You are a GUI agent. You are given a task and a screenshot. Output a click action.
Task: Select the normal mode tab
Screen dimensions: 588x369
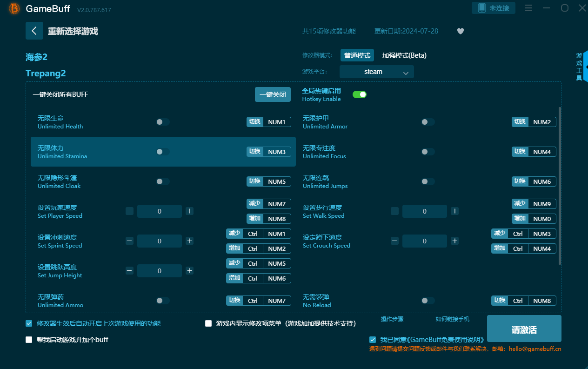pyautogui.click(x=357, y=55)
